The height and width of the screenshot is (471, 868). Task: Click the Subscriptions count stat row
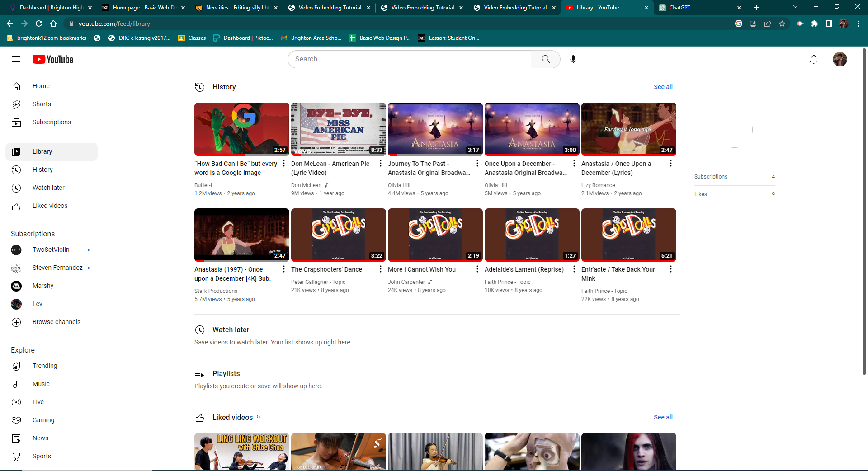pos(735,177)
